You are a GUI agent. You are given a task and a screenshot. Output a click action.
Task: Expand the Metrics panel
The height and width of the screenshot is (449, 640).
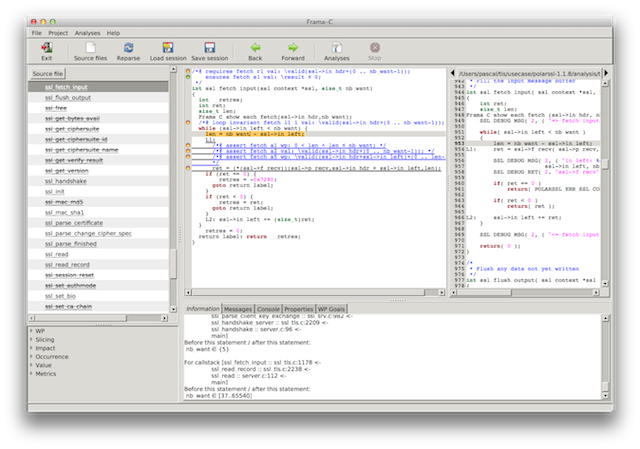tap(31, 373)
